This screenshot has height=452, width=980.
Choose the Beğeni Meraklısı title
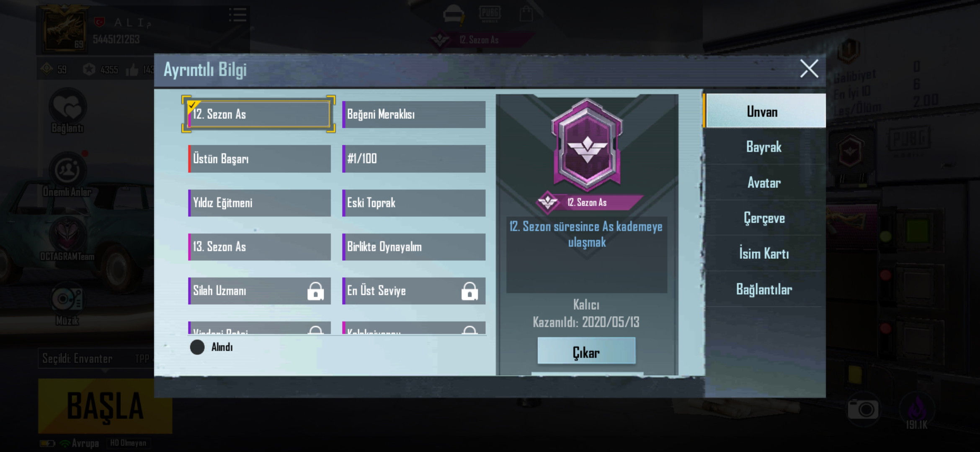click(x=414, y=114)
